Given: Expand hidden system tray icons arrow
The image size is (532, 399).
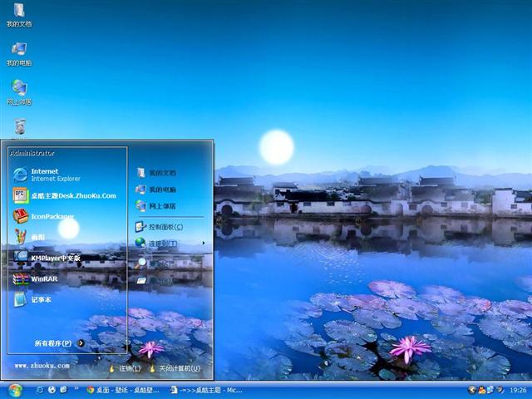Looking at the screenshot, I should pos(471,390).
